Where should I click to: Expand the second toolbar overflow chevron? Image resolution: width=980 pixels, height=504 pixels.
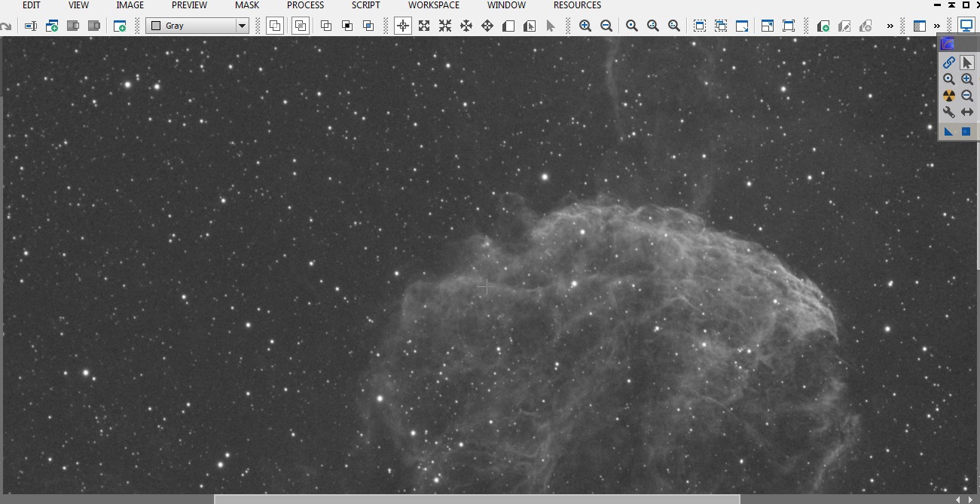coord(937,26)
